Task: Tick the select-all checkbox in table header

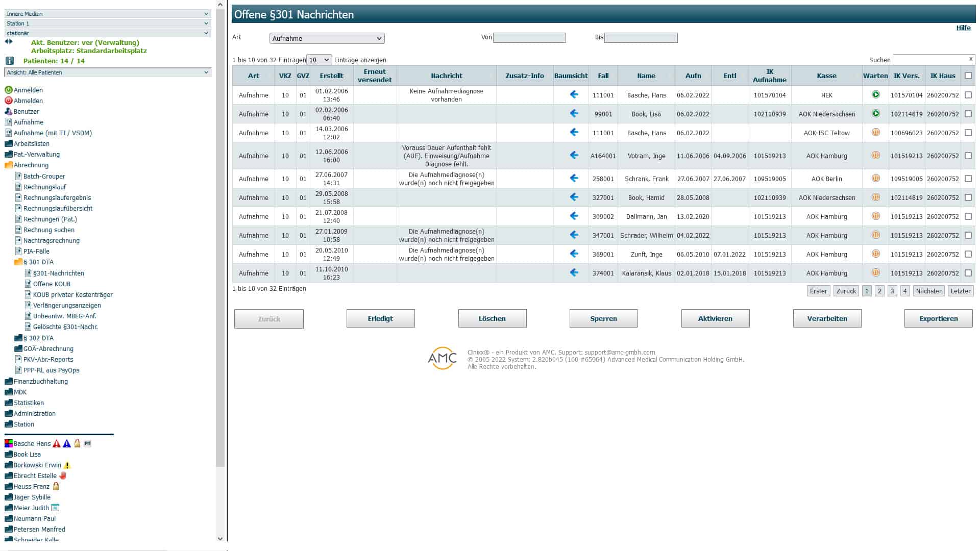Action: point(968,76)
